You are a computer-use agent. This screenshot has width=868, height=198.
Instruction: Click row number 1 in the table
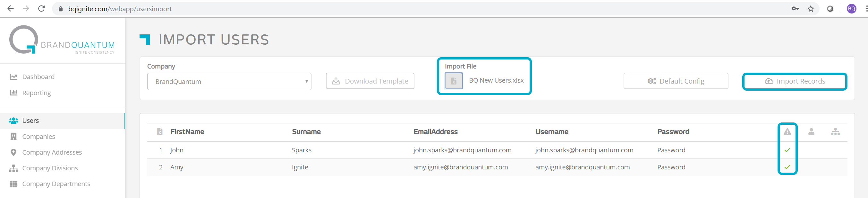pos(161,150)
